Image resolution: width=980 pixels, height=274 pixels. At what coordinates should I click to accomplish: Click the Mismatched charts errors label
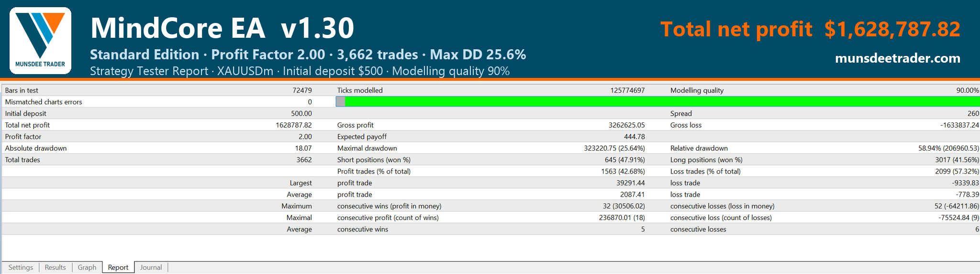tap(44, 102)
